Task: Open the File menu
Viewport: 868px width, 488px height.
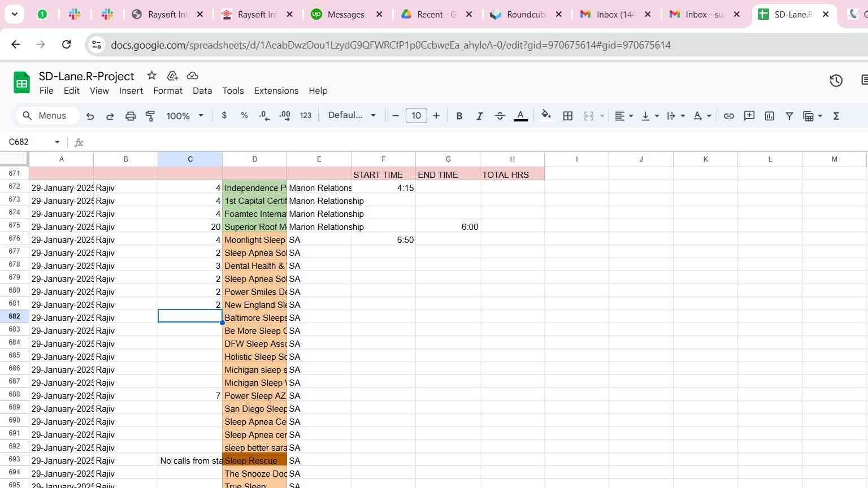Action: (46, 90)
